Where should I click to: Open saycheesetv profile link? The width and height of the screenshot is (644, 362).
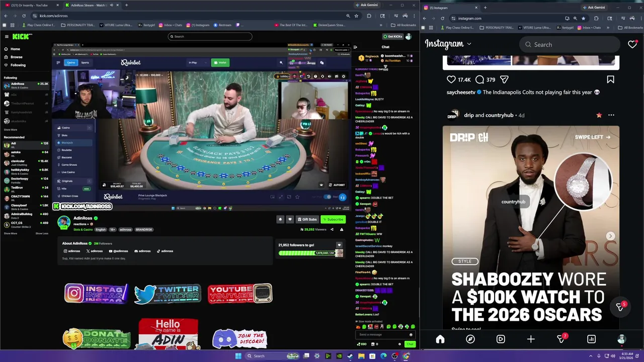click(x=461, y=93)
